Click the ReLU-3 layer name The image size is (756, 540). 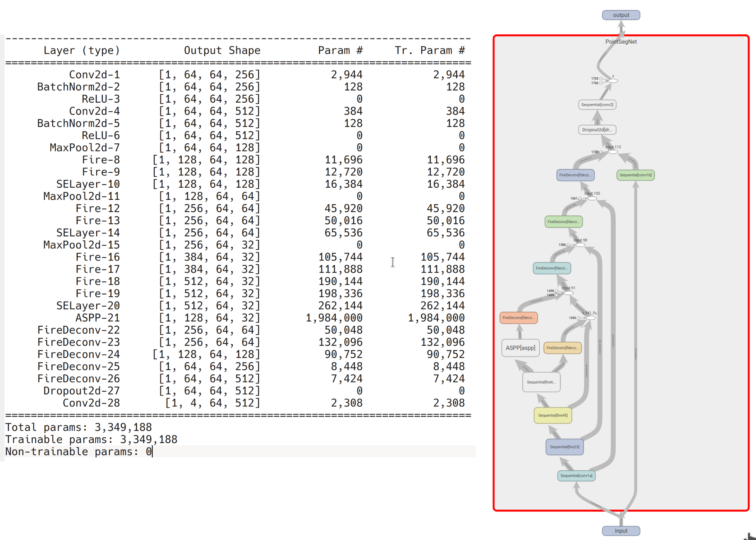(101, 99)
